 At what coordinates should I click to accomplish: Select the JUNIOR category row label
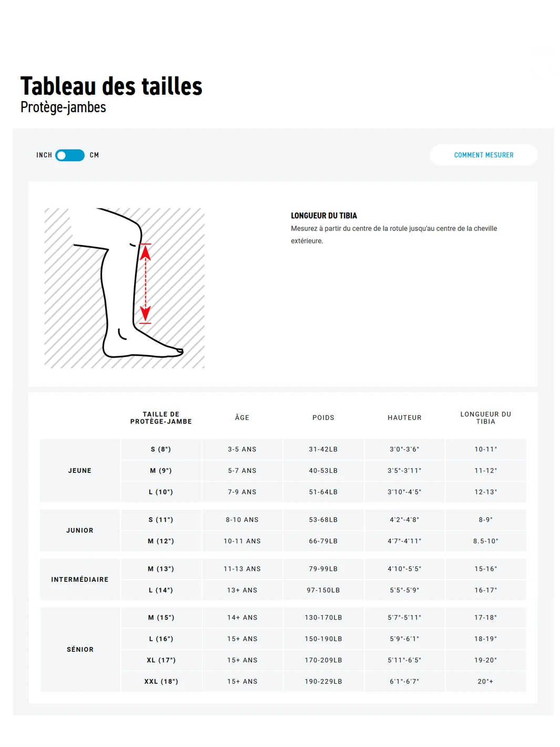pos(80,530)
